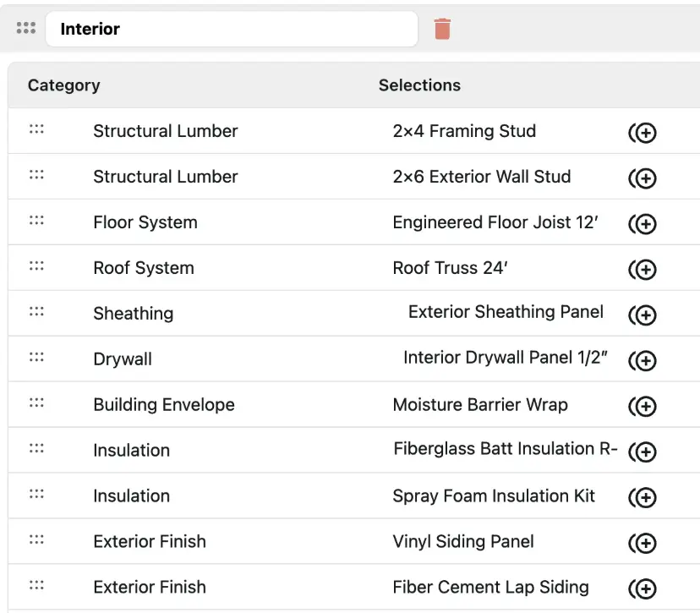700x613 pixels.
Task: Click the add icon on Engineered Floor Joist row
Action: [x=643, y=224]
